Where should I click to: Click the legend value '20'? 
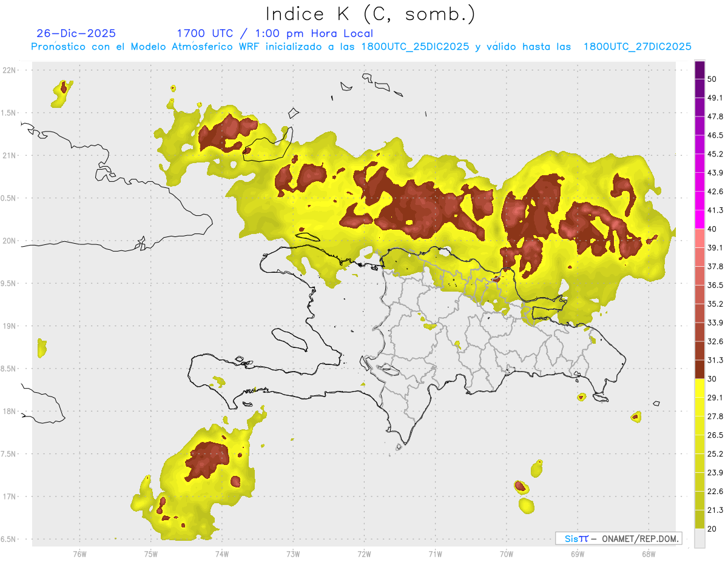[712, 529]
